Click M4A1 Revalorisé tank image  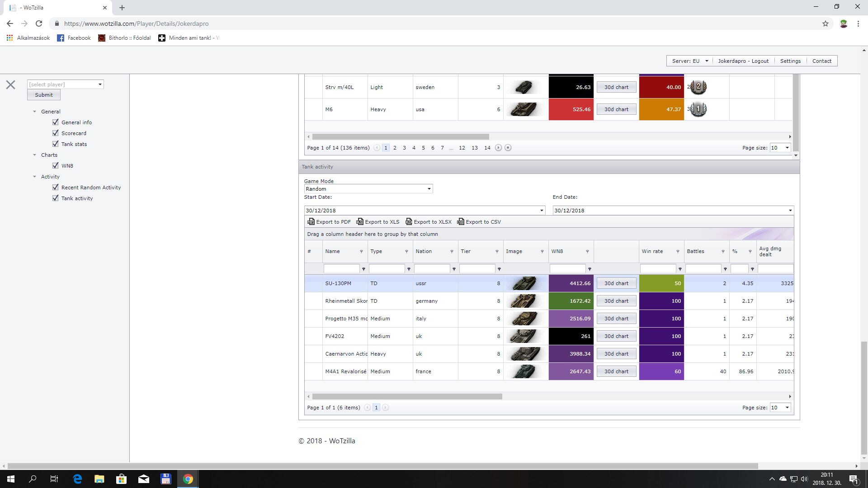coord(525,371)
